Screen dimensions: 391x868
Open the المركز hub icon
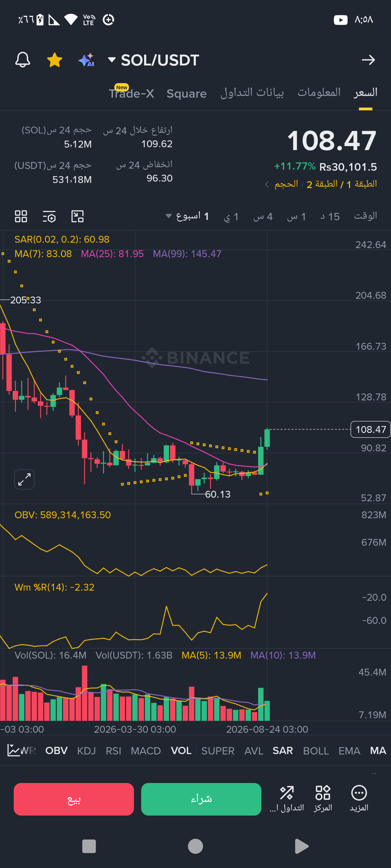tap(323, 799)
